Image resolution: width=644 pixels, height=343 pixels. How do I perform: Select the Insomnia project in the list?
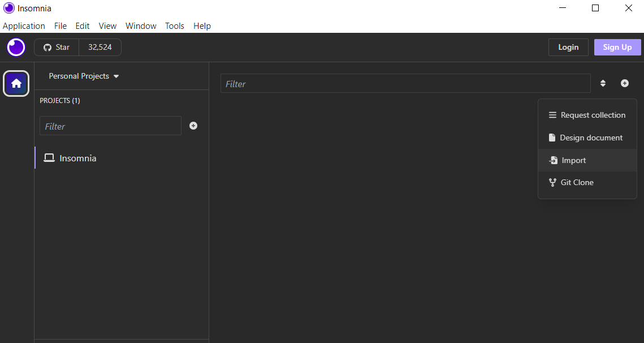click(122, 158)
